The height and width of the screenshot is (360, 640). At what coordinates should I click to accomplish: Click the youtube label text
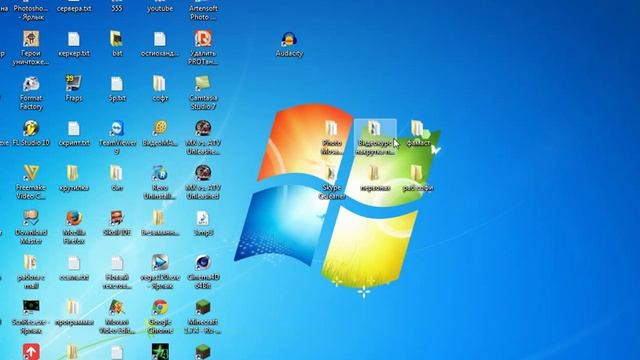[x=160, y=8]
